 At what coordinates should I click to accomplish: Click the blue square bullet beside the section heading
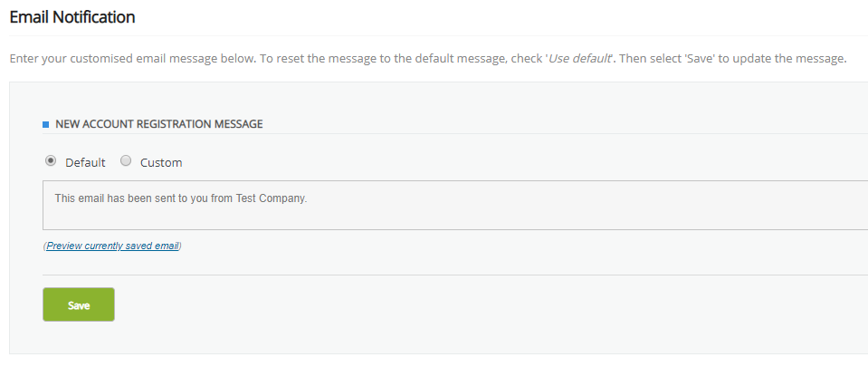[x=46, y=124]
